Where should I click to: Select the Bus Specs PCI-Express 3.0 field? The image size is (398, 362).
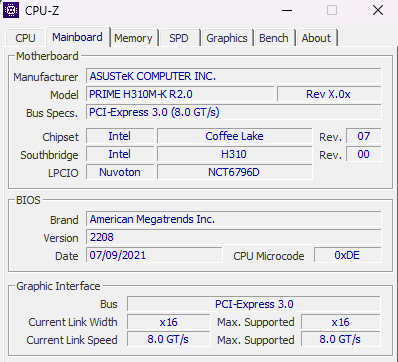(x=234, y=112)
